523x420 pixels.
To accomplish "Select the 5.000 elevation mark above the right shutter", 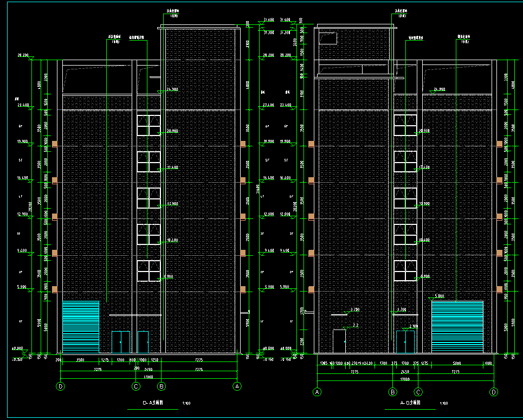I will pos(440,296).
